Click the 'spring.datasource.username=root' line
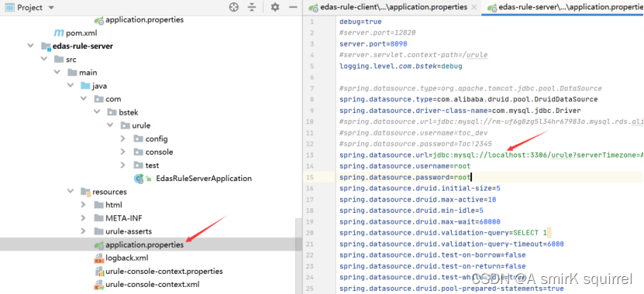 pos(405,166)
